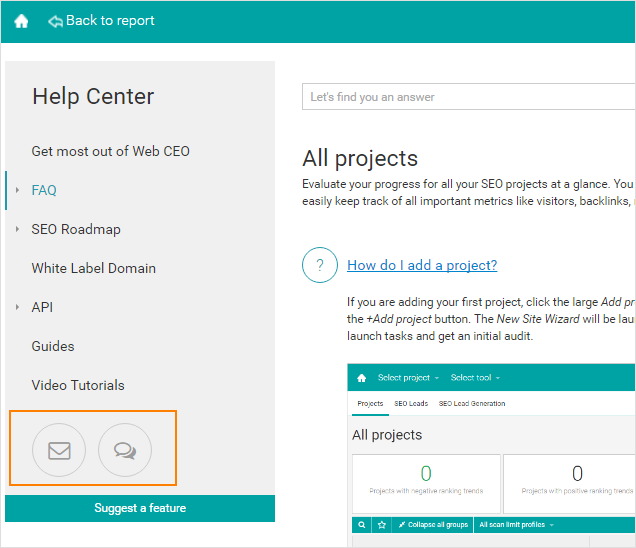The image size is (636, 548).
Task: Click positive ranking trends card
Action: (569, 484)
